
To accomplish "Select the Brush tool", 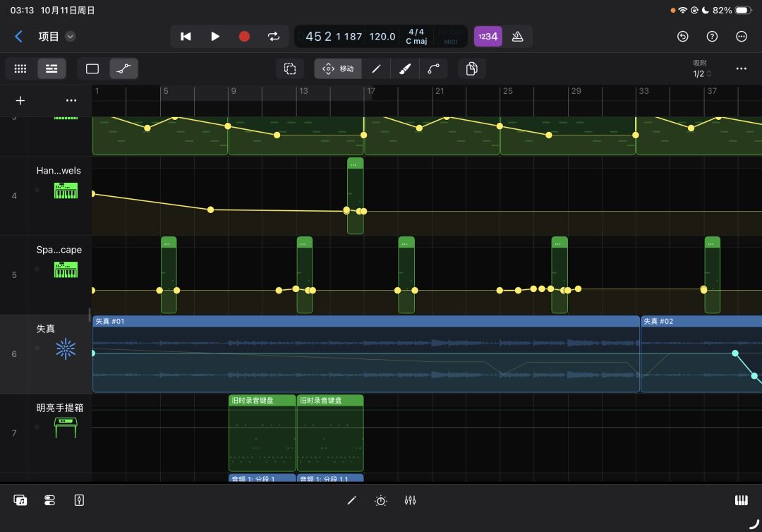I will click(405, 68).
